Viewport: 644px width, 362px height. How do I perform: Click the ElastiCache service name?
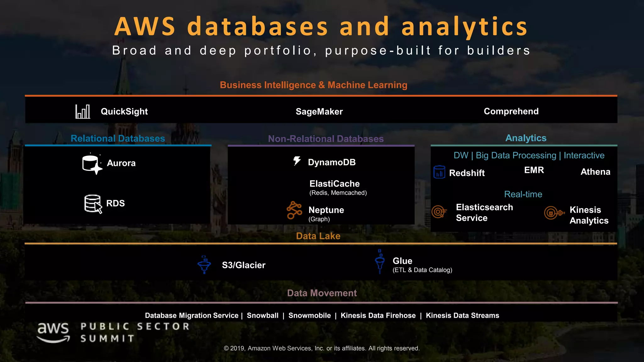click(x=335, y=184)
